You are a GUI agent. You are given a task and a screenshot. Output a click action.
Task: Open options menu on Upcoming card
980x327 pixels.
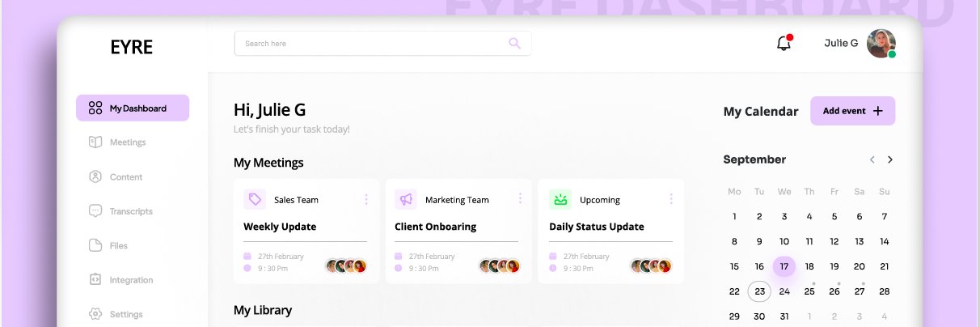click(x=671, y=199)
